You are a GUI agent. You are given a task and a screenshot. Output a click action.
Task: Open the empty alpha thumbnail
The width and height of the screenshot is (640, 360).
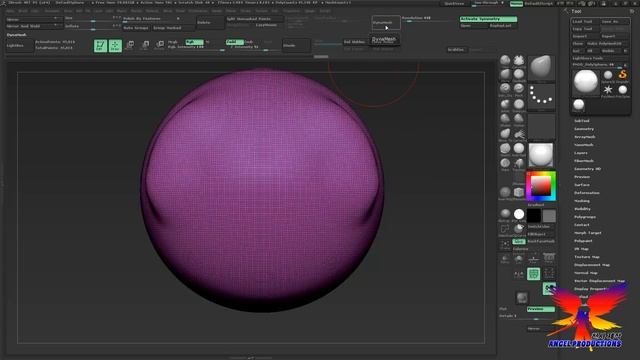click(541, 127)
